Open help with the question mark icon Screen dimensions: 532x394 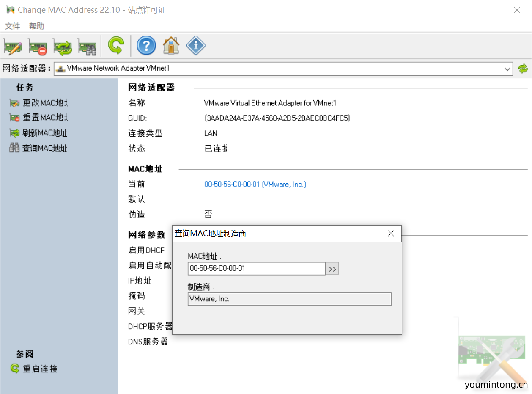[x=146, y=45]
